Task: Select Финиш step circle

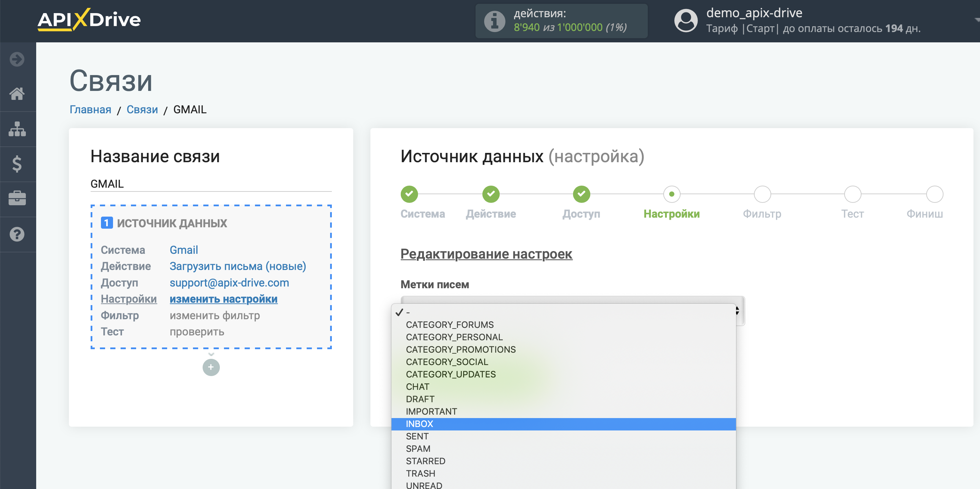Action: [935, 194]
